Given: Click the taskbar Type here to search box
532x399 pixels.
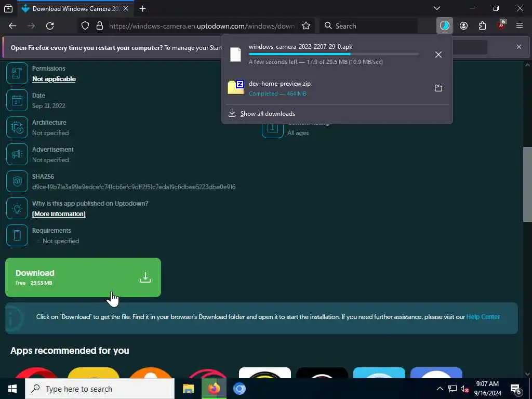Looking at the screenshot, I should tap(100, 389).
